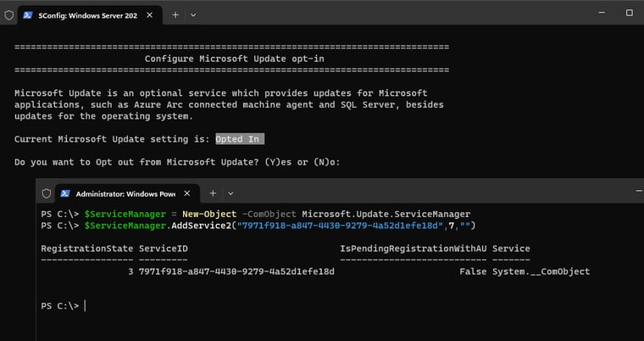Click the PowerShell icon on the Administrator tab
Screen dimensions: 644x341
65,193
